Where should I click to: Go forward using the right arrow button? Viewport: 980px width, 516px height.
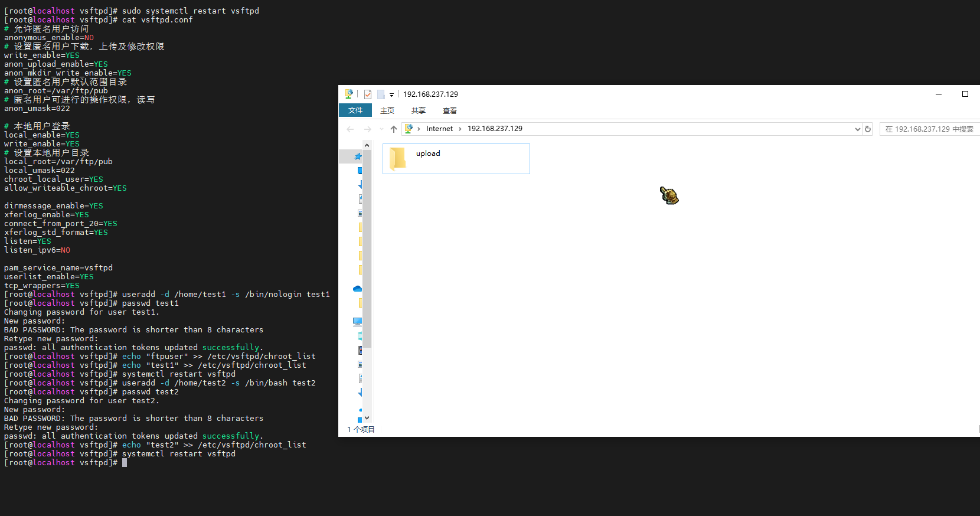tap(368, 129)
